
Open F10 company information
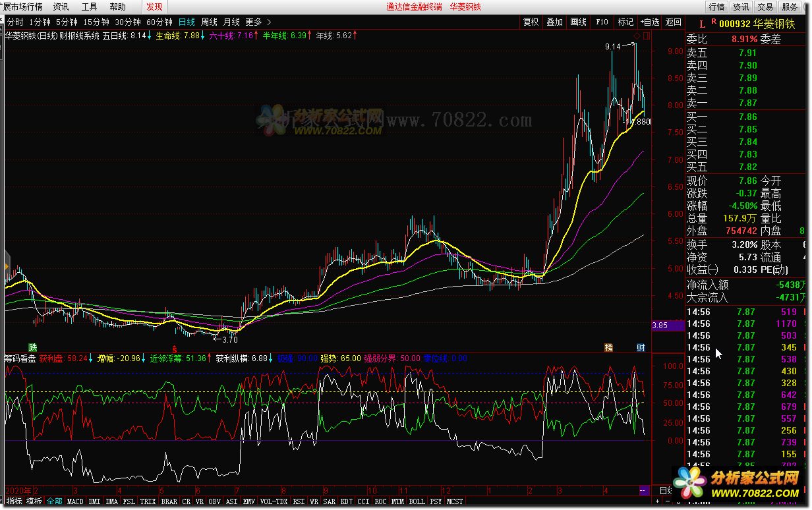point(602,22)
